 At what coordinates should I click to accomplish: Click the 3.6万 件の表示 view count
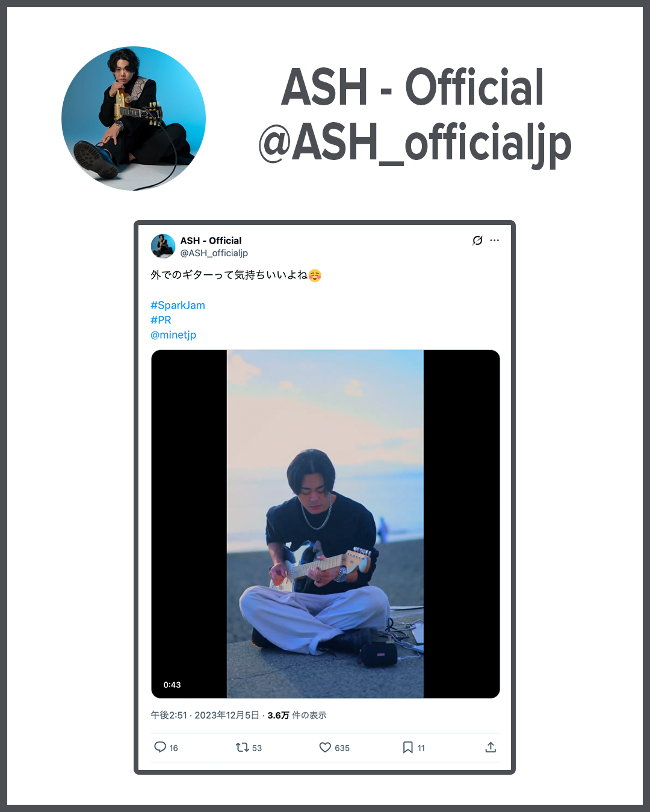click(297, 715)
